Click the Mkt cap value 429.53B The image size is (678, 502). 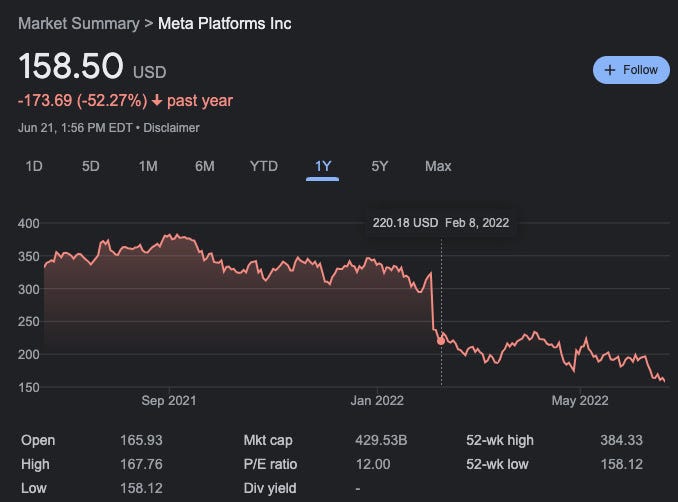(x=381, y=440)
